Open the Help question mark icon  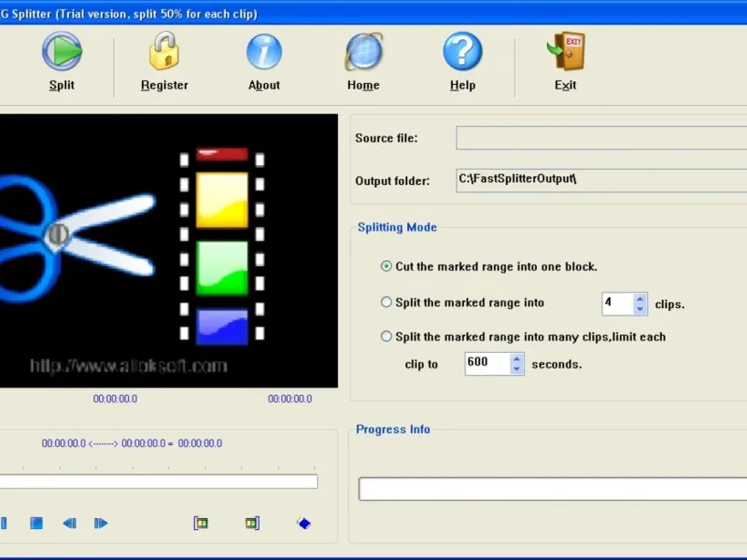pos(462,51)
